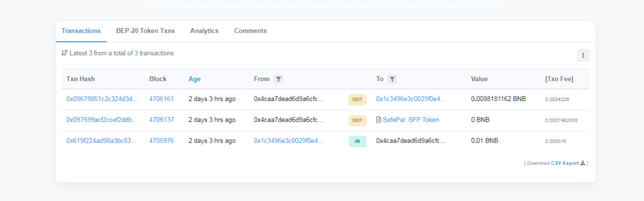
Task: Open transaction hash 0x097599acf2ccef2ddb
Action: click(102, 120)
